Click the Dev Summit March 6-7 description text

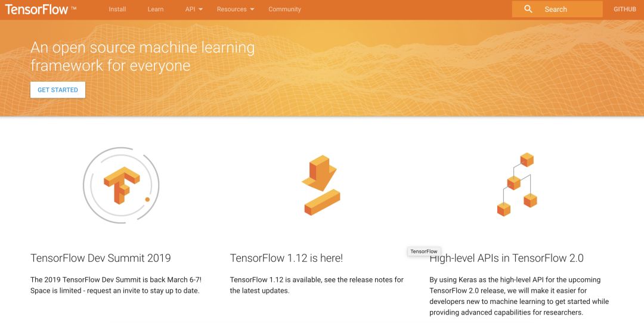(x=116, y=285)
